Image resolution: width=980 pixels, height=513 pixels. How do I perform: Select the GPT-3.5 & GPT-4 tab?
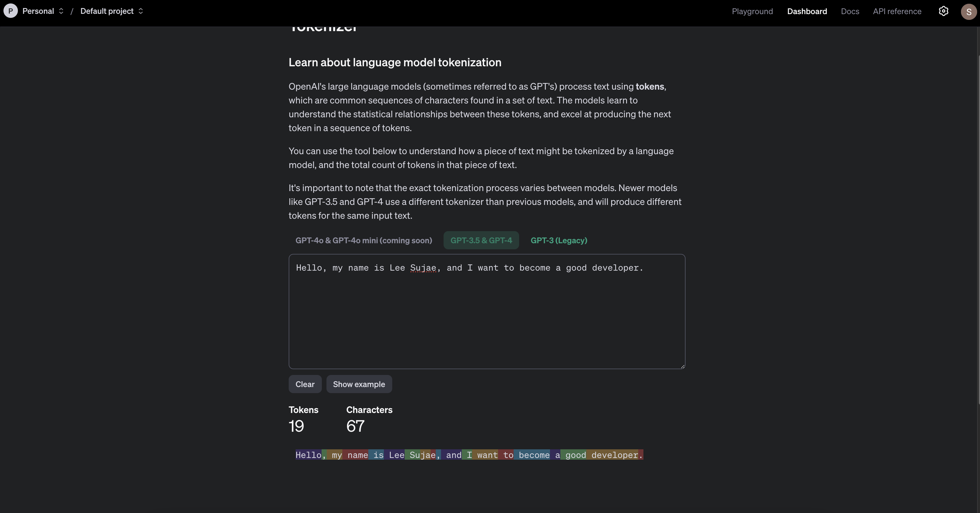tap(481, 240)
